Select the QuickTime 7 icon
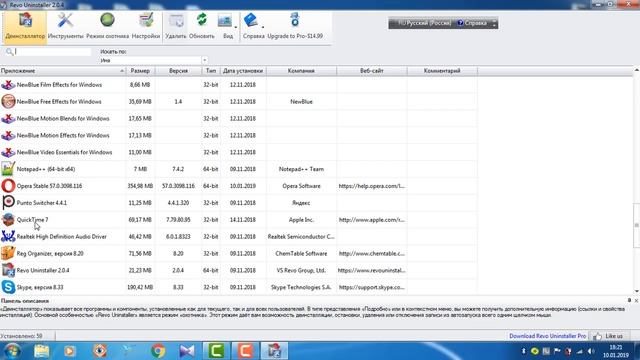This screenshot has width=640, height=360. (8, 220)
